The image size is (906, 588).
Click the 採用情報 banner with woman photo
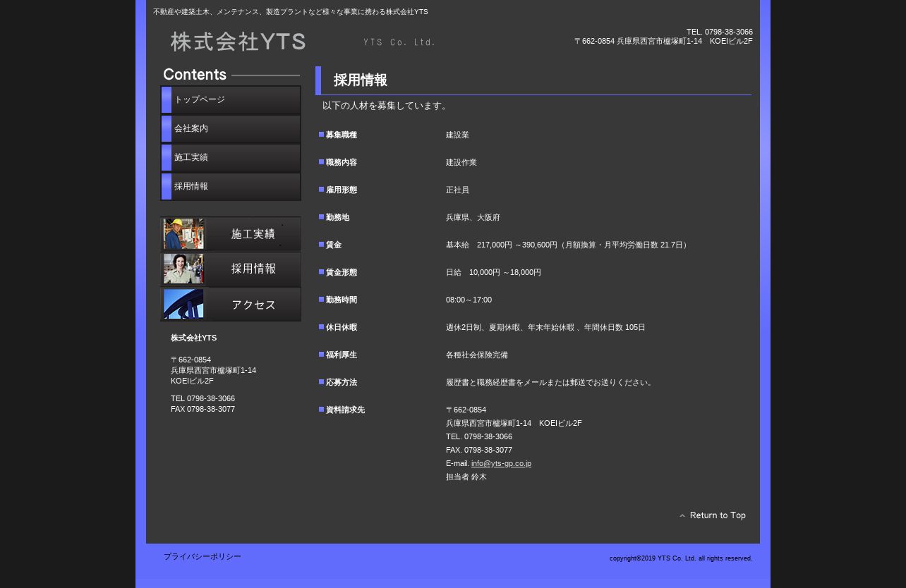click(x=231, y=269)
